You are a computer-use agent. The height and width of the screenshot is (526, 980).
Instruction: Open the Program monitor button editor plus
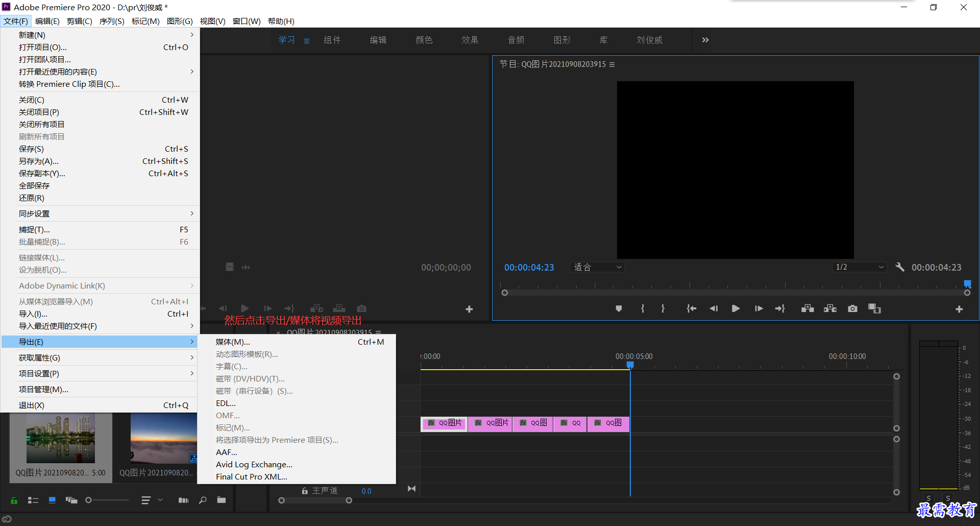click(959, 309)
